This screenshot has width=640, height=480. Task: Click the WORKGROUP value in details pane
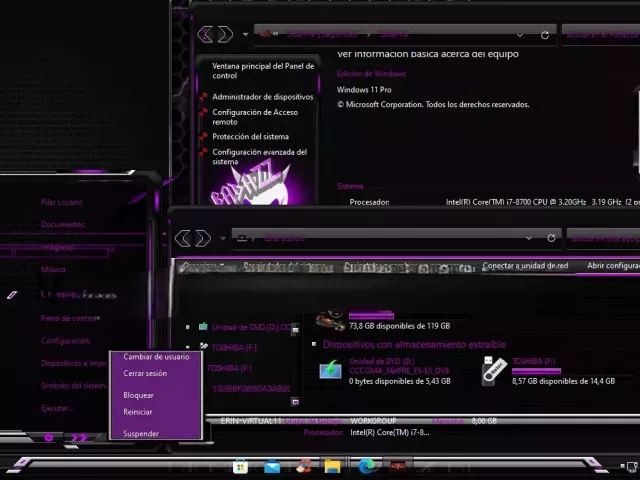coord(373,421)
